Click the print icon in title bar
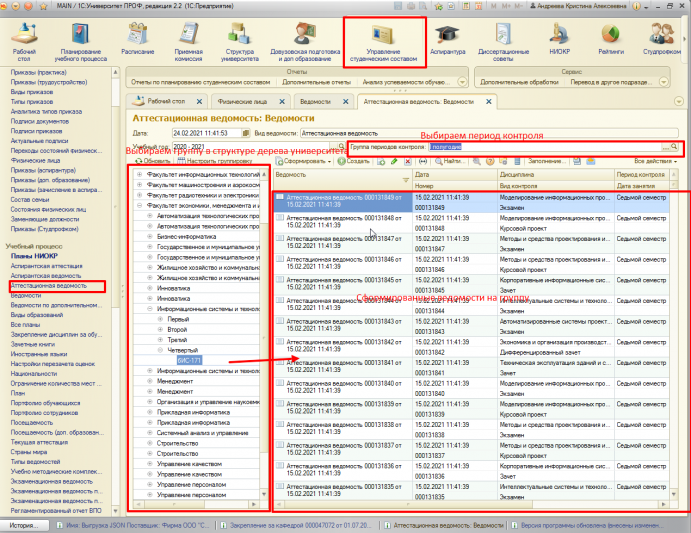Screen dimensions: 691x533 [x=411, y=6]
